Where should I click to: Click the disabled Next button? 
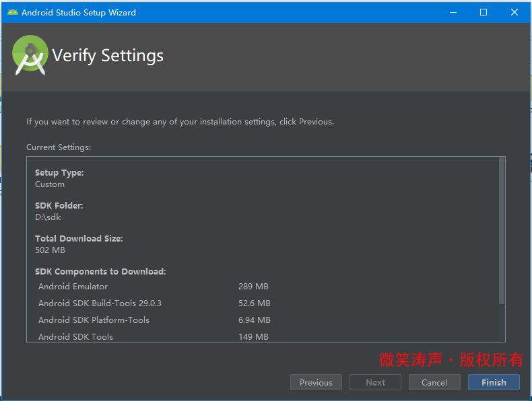(x=375, y=382)
